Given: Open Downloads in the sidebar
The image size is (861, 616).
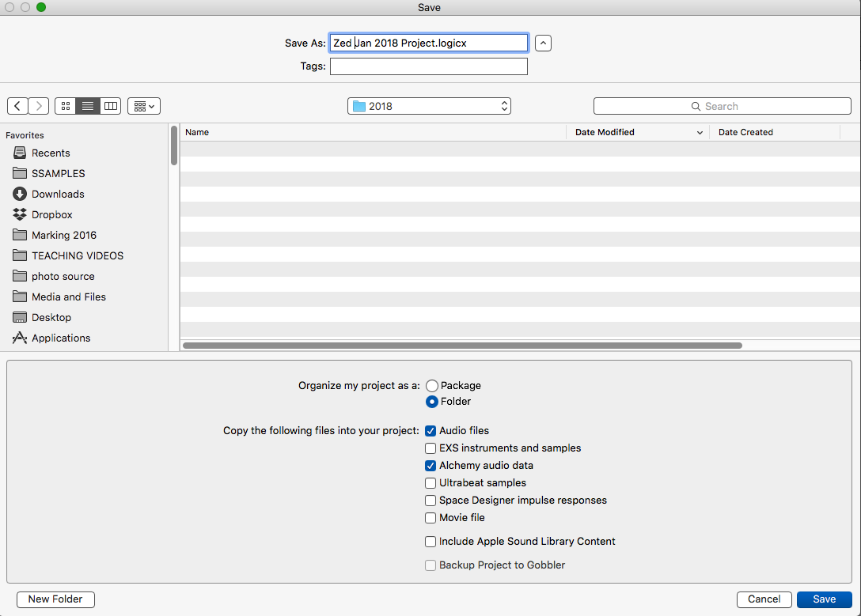Looking at the screenshot, I should (x=49, y=195).
